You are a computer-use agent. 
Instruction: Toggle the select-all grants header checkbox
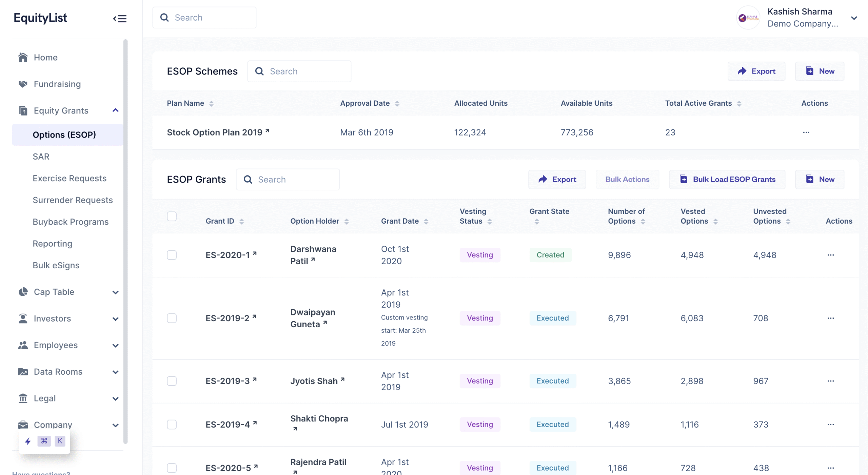tap(172, 216)
